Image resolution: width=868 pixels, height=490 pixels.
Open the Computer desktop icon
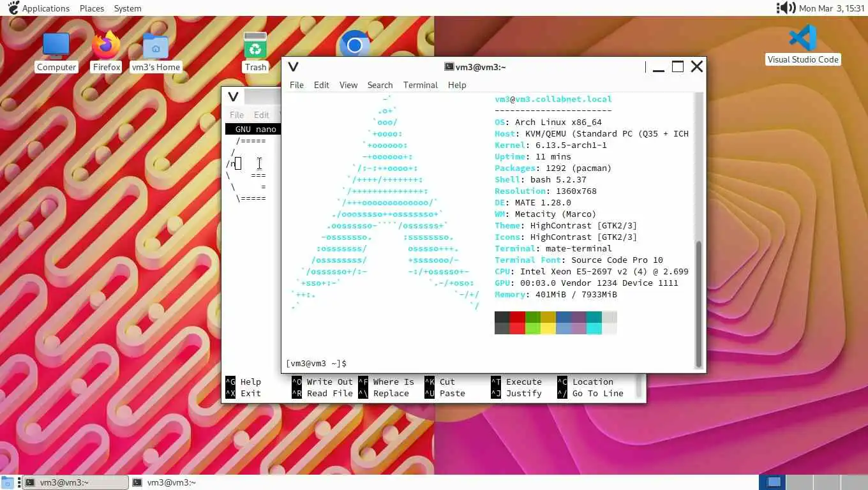[x=56, y=53]
